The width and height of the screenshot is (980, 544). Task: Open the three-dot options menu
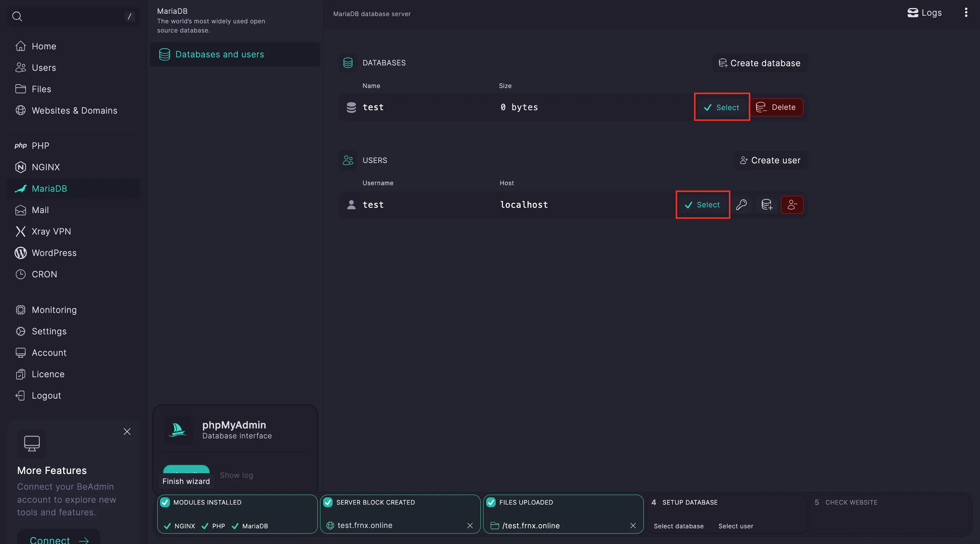click(966, 13)
